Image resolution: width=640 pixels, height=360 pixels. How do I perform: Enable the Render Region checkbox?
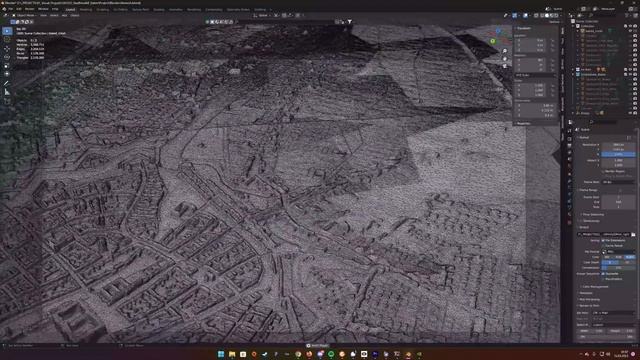(603, 171)
